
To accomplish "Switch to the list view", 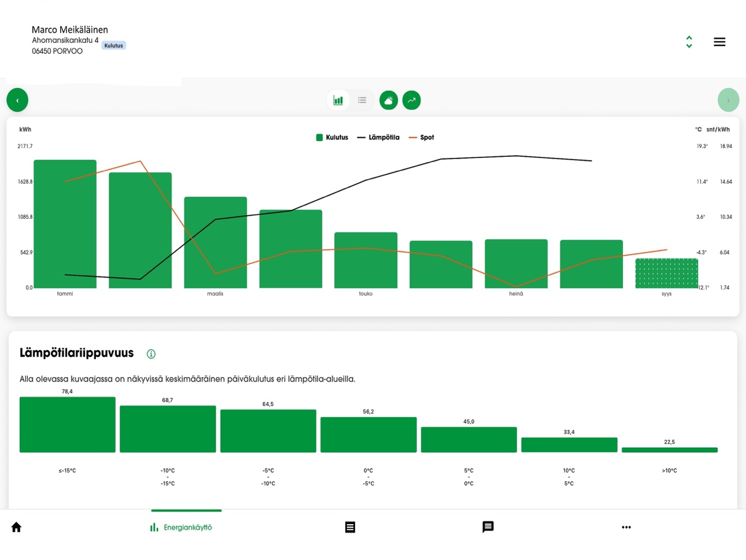I will click(x=362, y=100).
